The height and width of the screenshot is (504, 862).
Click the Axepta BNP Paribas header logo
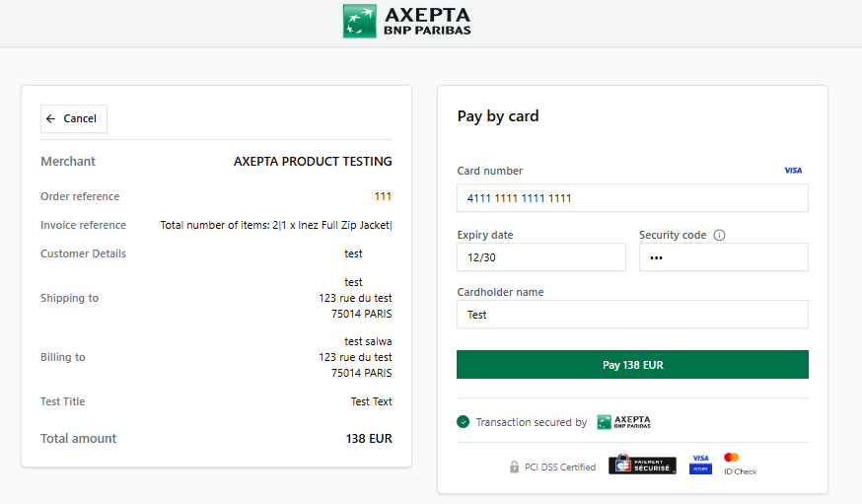(x=406, y=21)
